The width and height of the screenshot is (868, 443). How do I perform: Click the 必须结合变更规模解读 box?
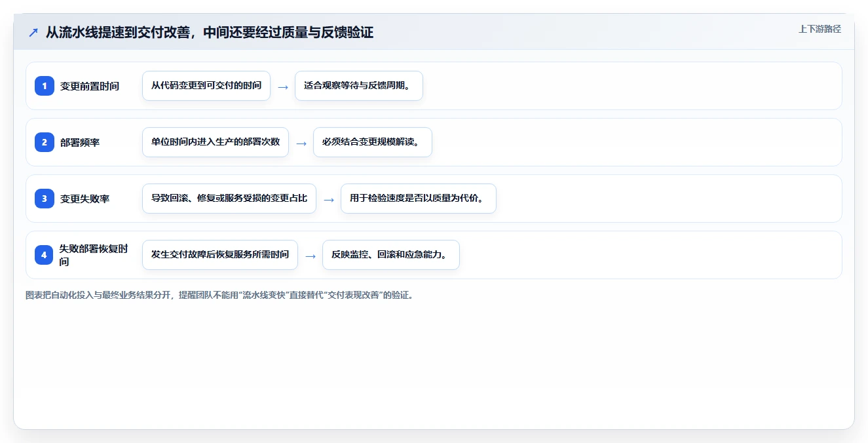373,142
